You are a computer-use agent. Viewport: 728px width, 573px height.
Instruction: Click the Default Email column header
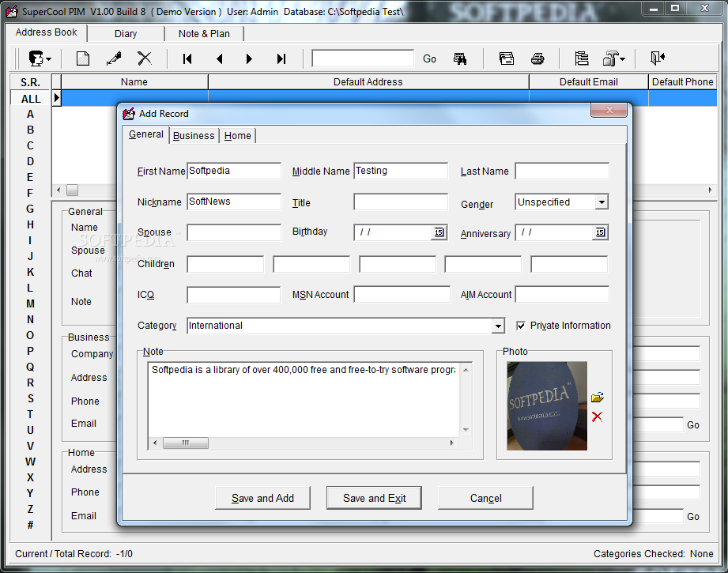(588, 81)
